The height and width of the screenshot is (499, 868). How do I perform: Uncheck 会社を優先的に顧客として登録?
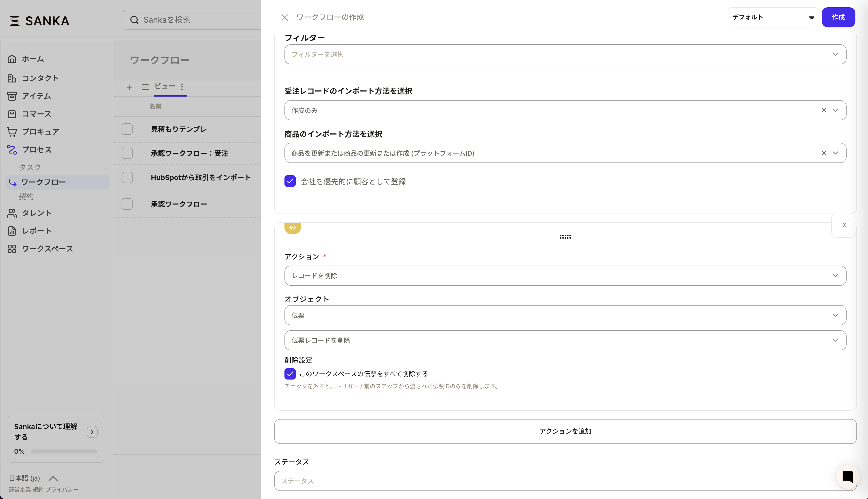click(x=290, y=181)
